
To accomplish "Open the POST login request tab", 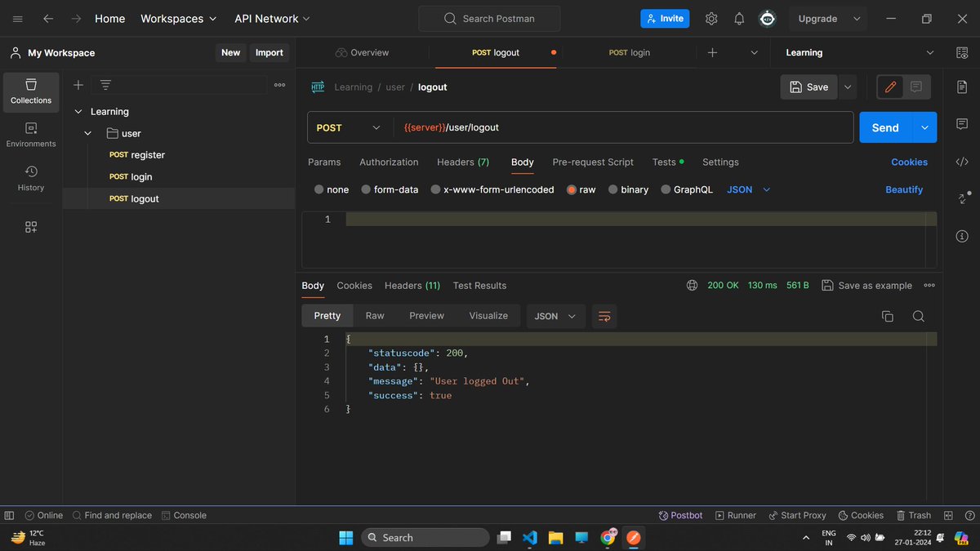I will [630, 52].
